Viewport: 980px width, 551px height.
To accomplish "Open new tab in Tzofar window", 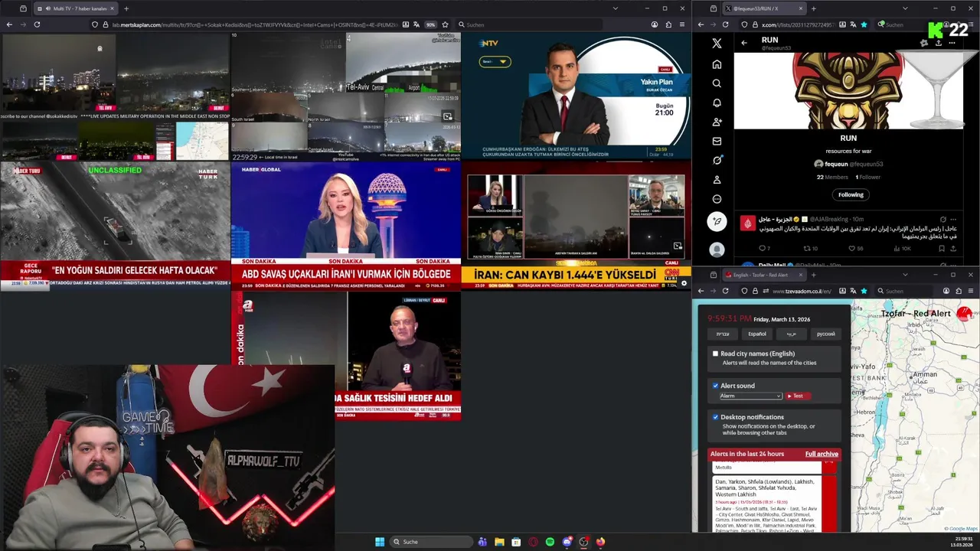I will pyautogui.click(x=813, y=275).
